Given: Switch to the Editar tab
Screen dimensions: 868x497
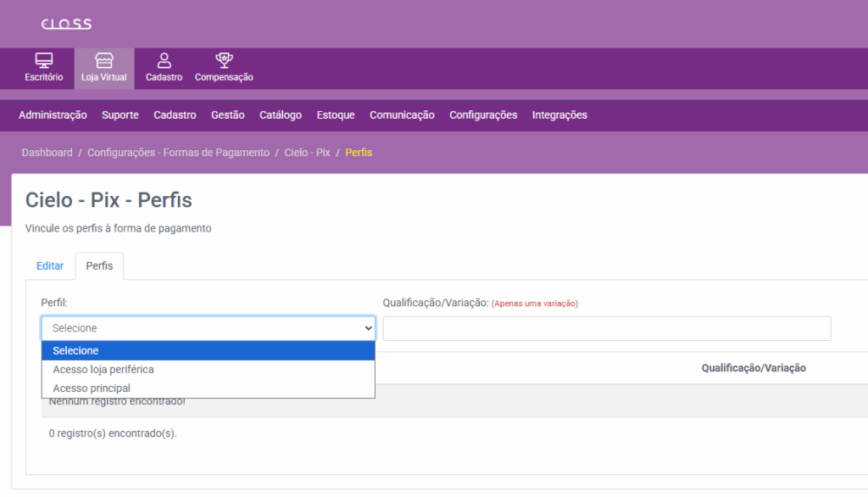Looking at the screenshot, I should point(50,266).
